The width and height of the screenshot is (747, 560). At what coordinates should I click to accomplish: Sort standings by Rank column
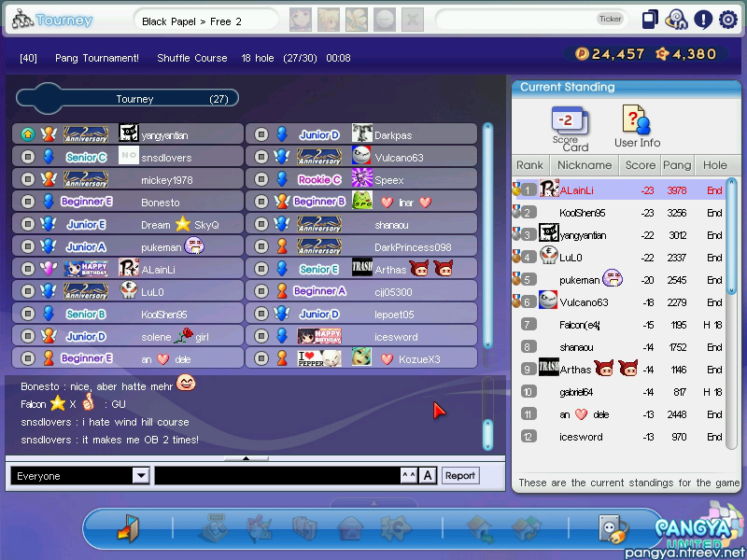[530, 165]
